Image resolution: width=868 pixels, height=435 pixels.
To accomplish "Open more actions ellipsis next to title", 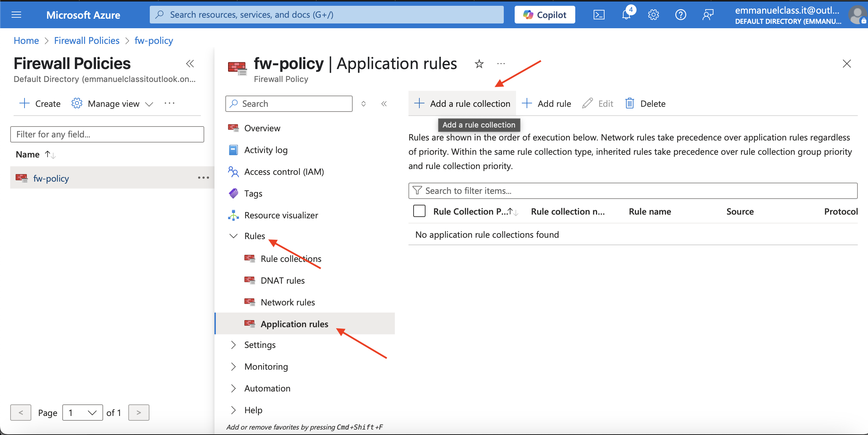I will point(501,64).
